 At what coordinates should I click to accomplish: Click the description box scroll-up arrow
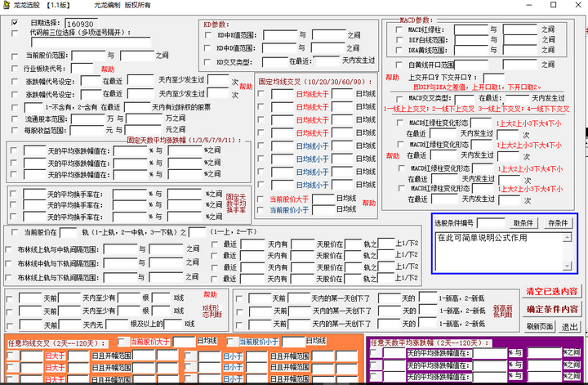pyautogui.click(x=568, y=237)
